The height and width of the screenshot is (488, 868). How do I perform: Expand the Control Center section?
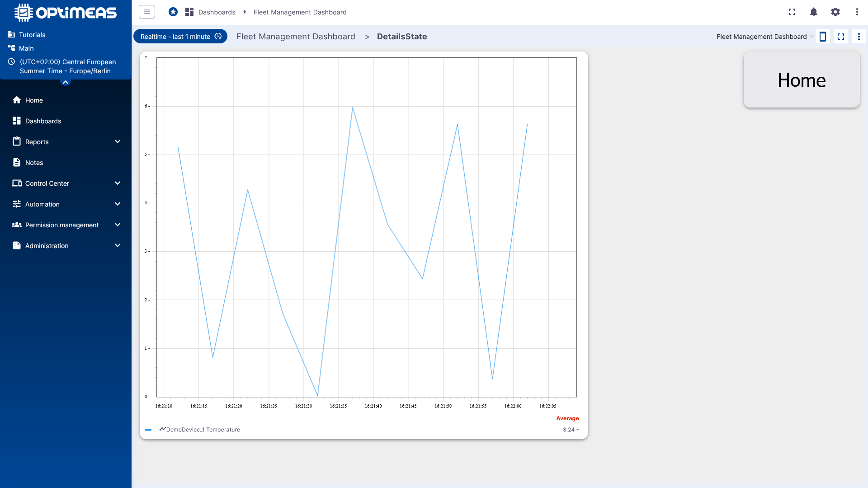66,183
